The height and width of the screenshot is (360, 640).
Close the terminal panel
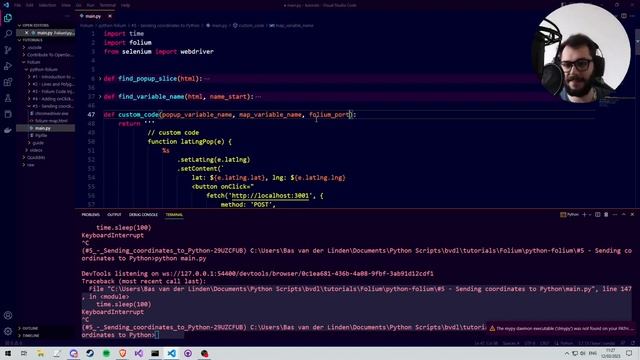(x=632, y=214)
